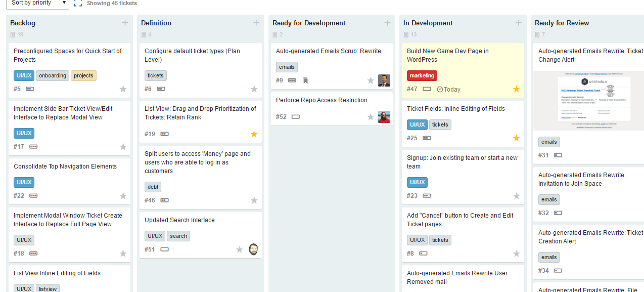Click the assignee avatar on ticket #52

click(384, 116)
